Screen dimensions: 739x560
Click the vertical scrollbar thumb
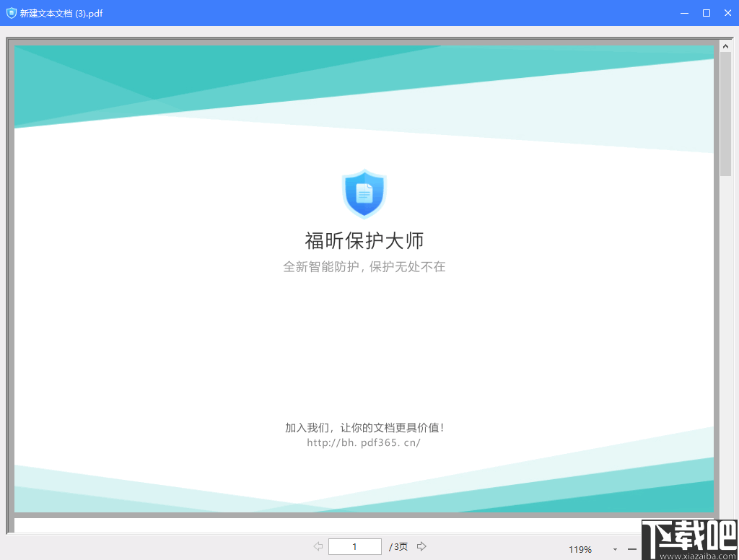[725, 114]
